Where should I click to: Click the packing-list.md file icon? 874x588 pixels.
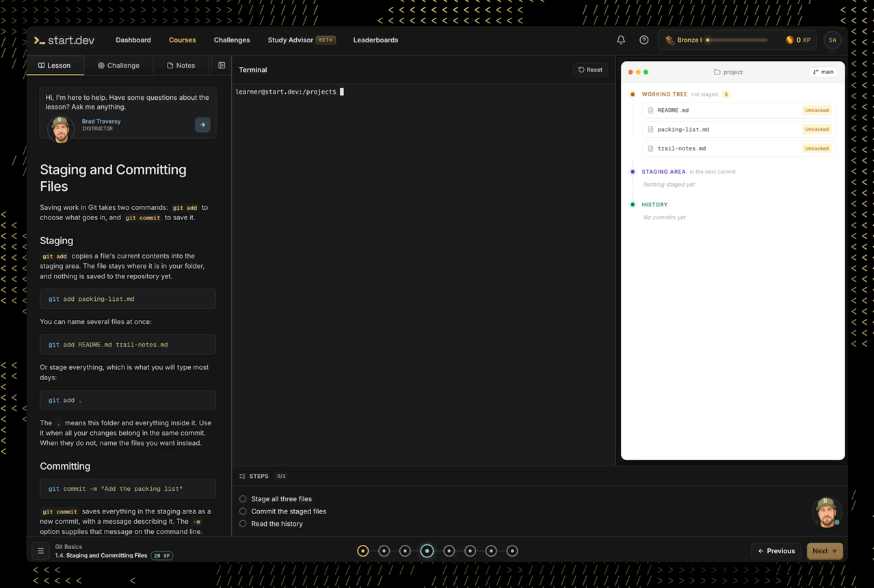click(x=650, y=129)
